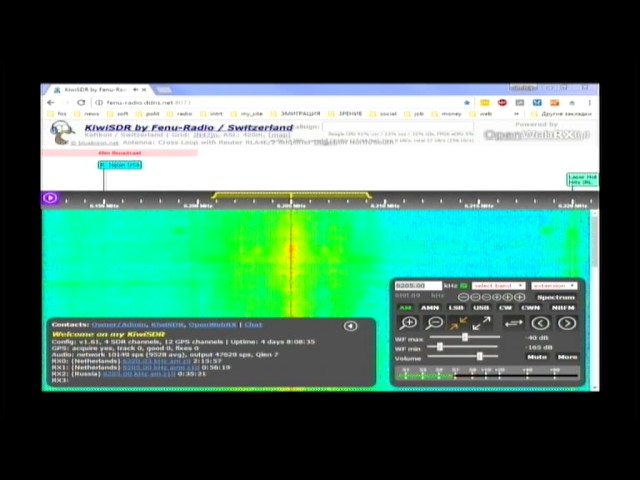Image resolution: width=640 pixels, height=480 pixels.
Task: Open the ЭМИГРАЦИЯ bookmarks folder
Action: pos(296,114)
